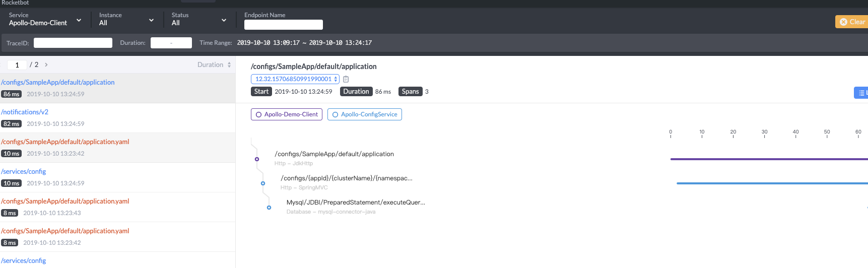Viewport: 868px width, 268px height.
Task: Copy the trace ID with the clipboard icon
Action: [x=346, y=79]
